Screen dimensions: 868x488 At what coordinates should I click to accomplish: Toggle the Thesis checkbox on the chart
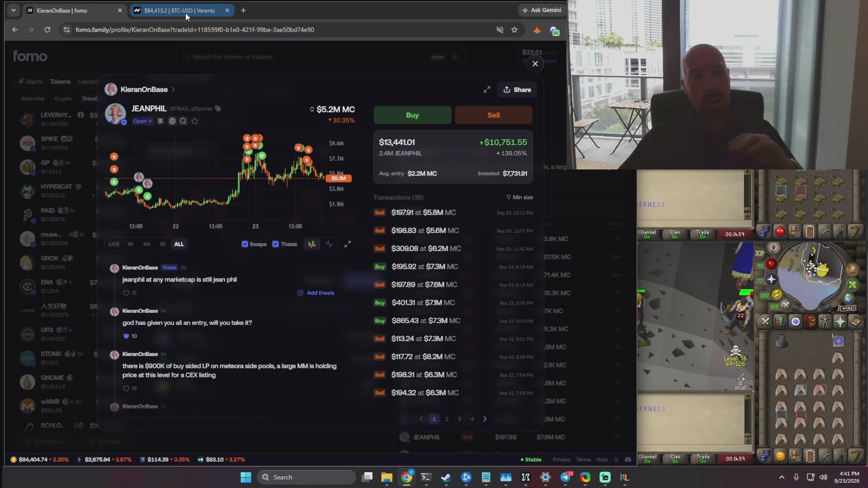pos(275,244)
